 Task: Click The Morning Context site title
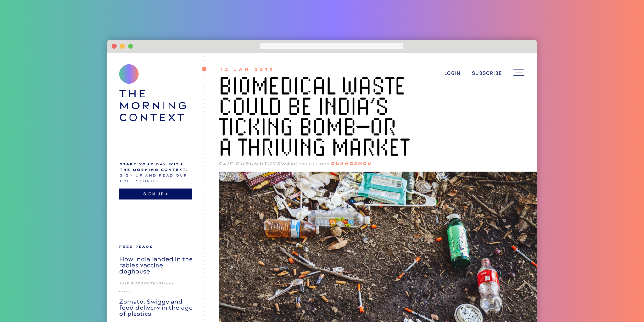point(153,106)
